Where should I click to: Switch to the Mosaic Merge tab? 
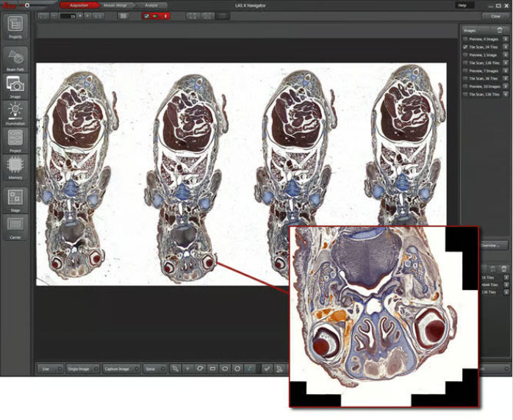tap(116, 5)
